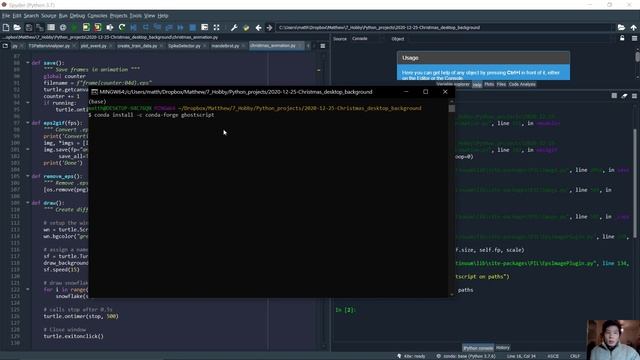
Task: Collapse the for loop fold at line 122
Action: tap(28, 289)
